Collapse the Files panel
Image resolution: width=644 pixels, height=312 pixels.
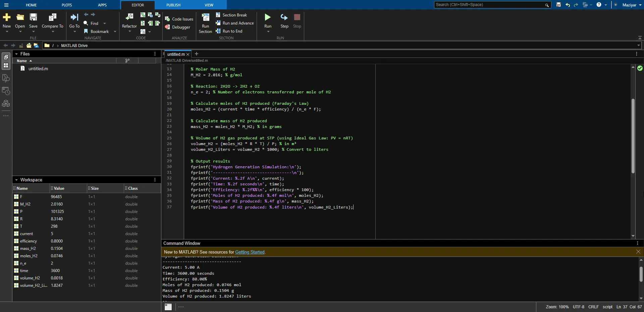[16, 54]
